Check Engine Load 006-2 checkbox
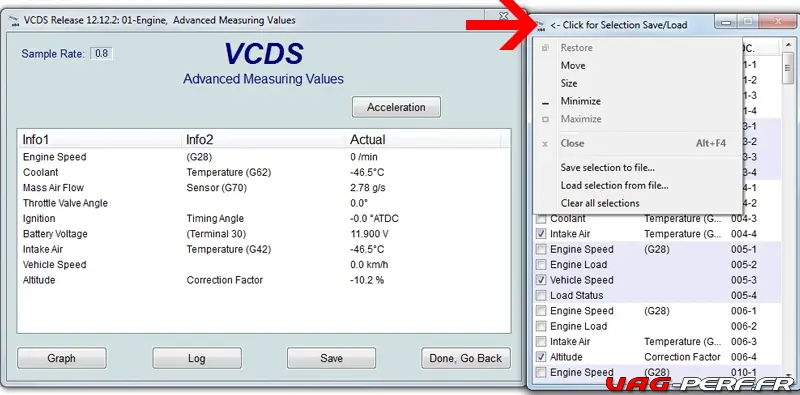The width and height of the screenshot is (800, 395). tap(541, 326)
